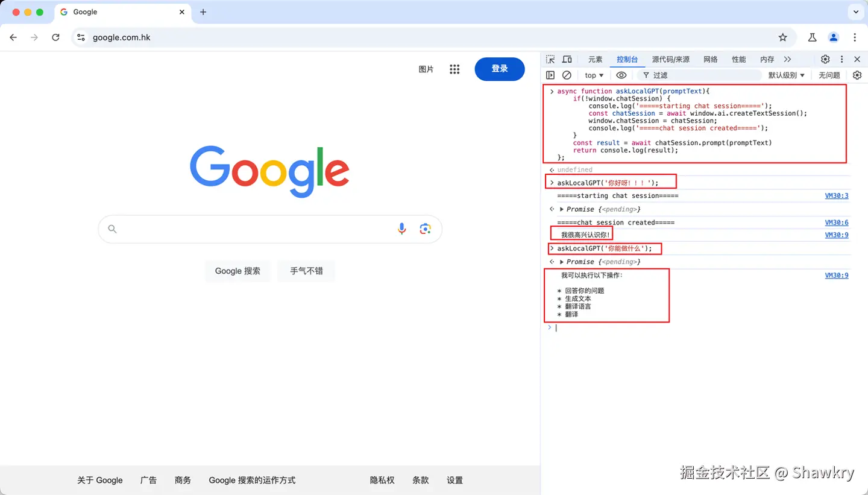
Task: Click the console 过滤 filter field
Action: [699, 75]
